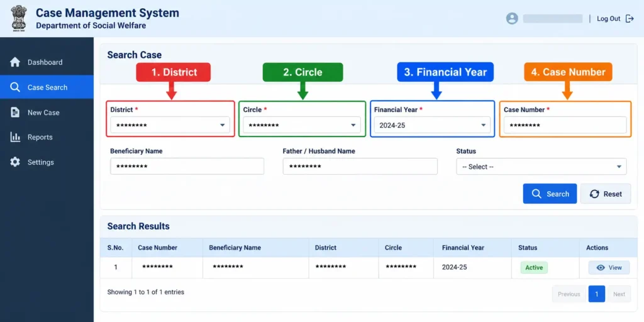
Task: Click the Father / Husband Name field
Action: pyautogui.click(x=360, y=166)
